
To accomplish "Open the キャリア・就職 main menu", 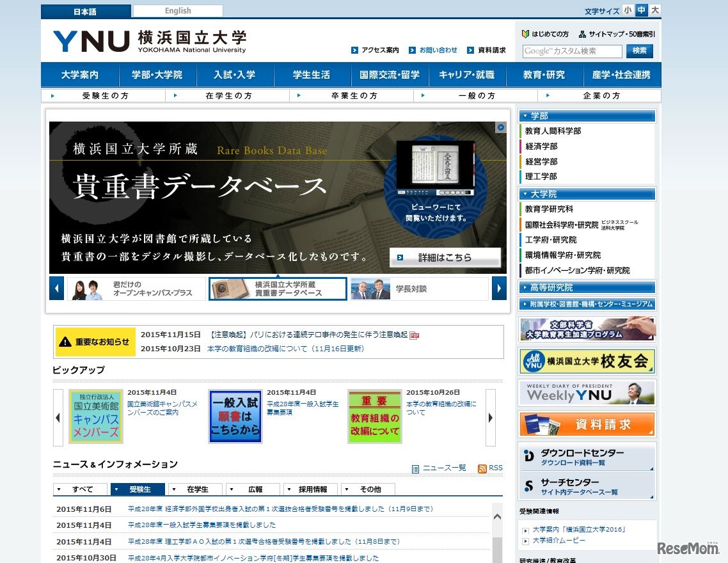I will click(x=466, y=75).
